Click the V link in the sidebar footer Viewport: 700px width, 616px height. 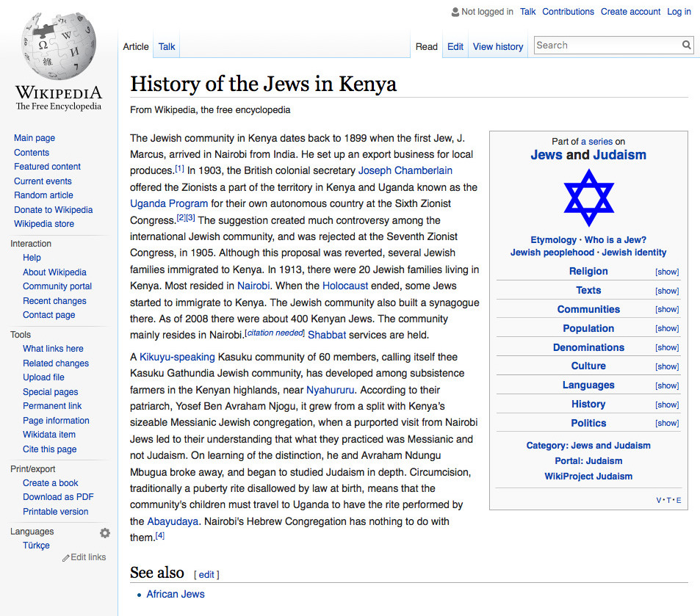click(658, 499)
